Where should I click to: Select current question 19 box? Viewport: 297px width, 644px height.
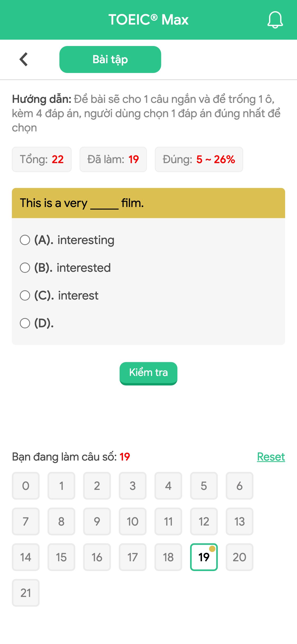[x=204, y=557]
